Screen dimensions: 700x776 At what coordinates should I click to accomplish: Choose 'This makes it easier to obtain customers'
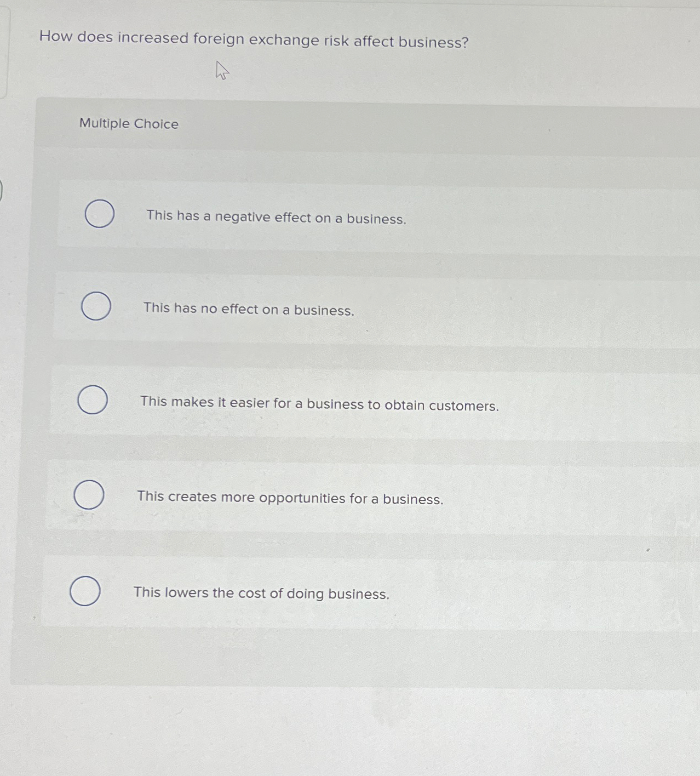(94, 400)
